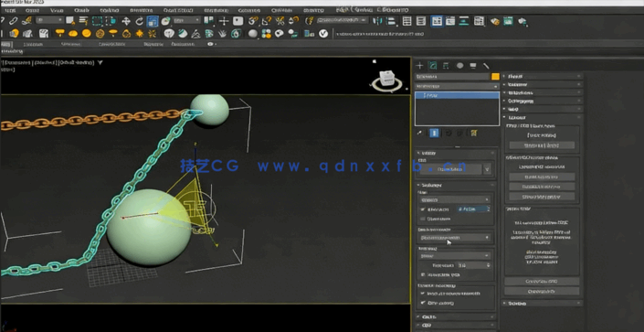This screenshot has width=644, height=332.
Task: Toggle Show End Result below the stack
Action: tap(435, 133)
